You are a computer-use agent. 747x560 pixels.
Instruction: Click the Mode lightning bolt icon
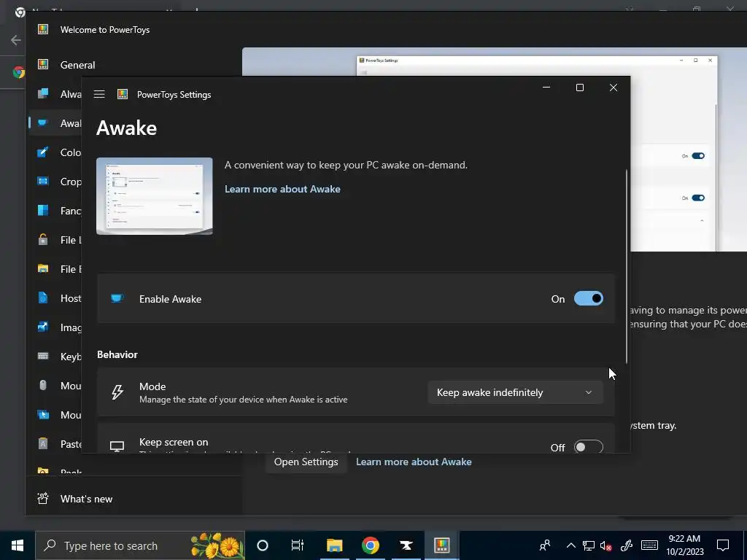[x=117, y=392]
